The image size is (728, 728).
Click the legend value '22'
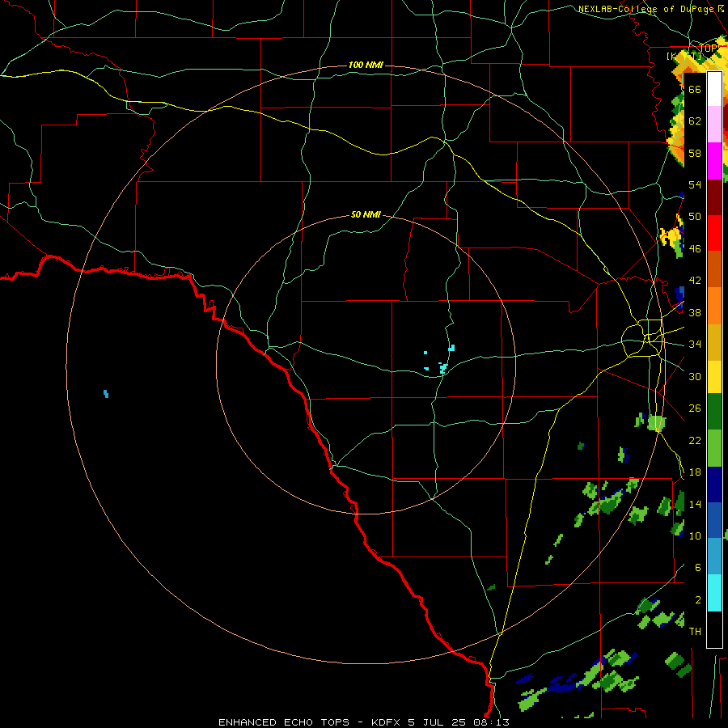point(695,440)
